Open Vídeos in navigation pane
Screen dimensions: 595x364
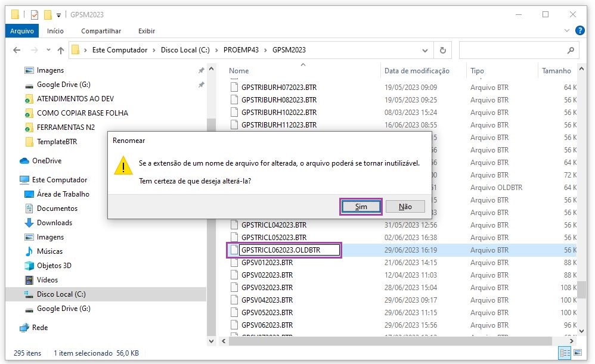pos(47,280)
